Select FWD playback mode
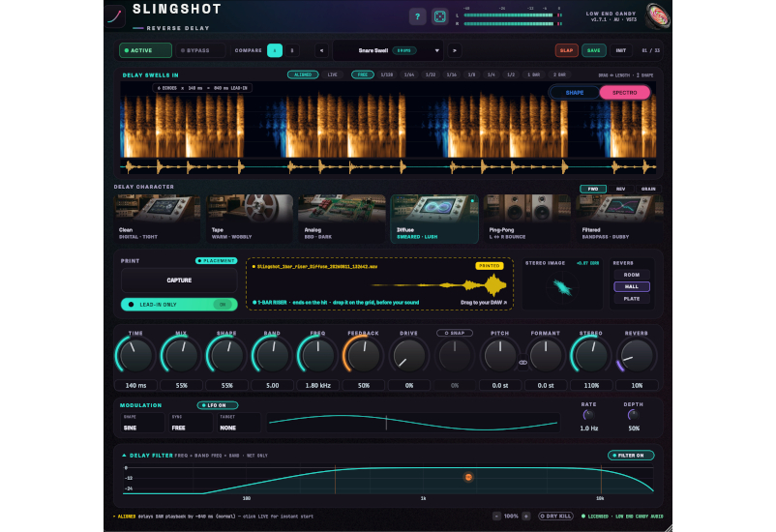776x532 pixels. 593,189
